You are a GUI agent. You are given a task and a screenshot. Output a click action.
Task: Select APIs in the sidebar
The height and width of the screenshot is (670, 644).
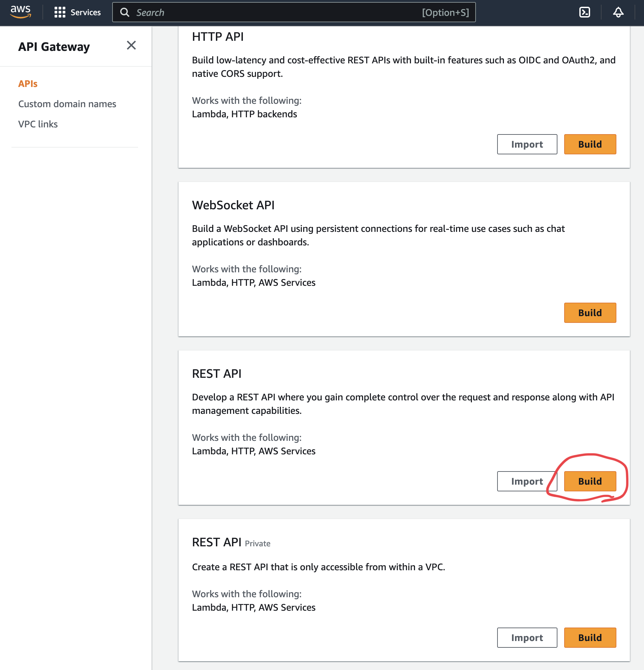coord(28,84)
